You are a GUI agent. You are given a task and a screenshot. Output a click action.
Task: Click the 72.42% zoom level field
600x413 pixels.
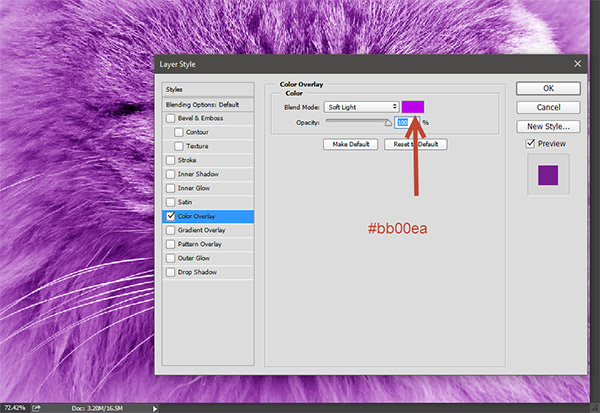click(x=14, y=407)
